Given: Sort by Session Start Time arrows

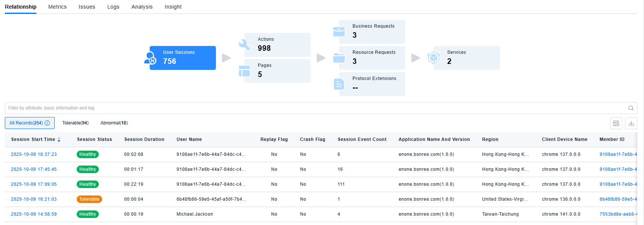Looking at the screenshot, I should (59, 139).
